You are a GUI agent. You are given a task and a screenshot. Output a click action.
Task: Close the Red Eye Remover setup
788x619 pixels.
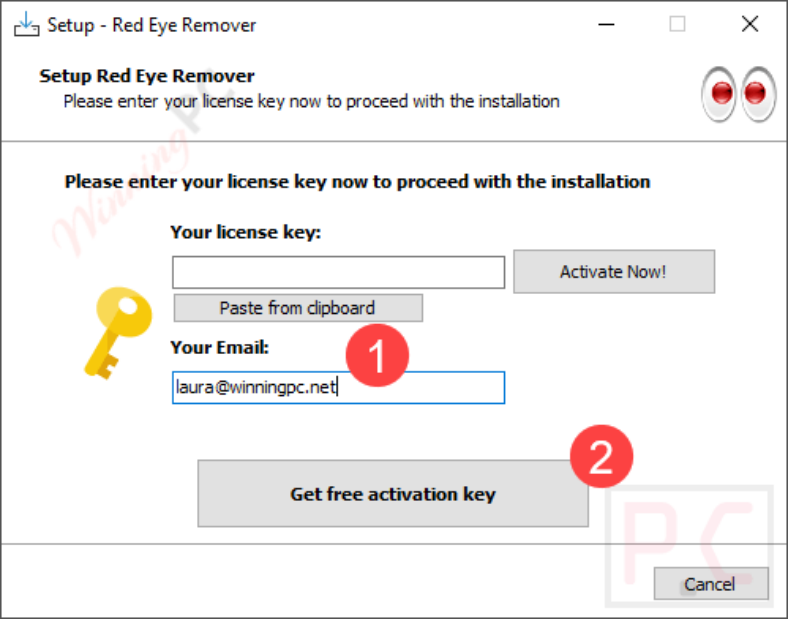[x=750, y=24]
